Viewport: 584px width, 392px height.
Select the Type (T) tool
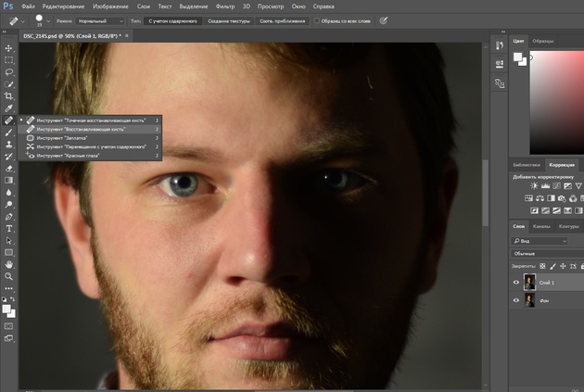pyautogui.click(x=9, y=228)
